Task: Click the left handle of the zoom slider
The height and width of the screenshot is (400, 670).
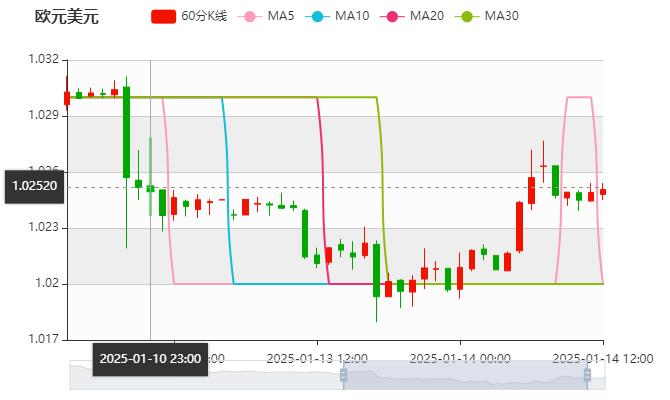Action: pyautogui.click(x=341, y=375)
